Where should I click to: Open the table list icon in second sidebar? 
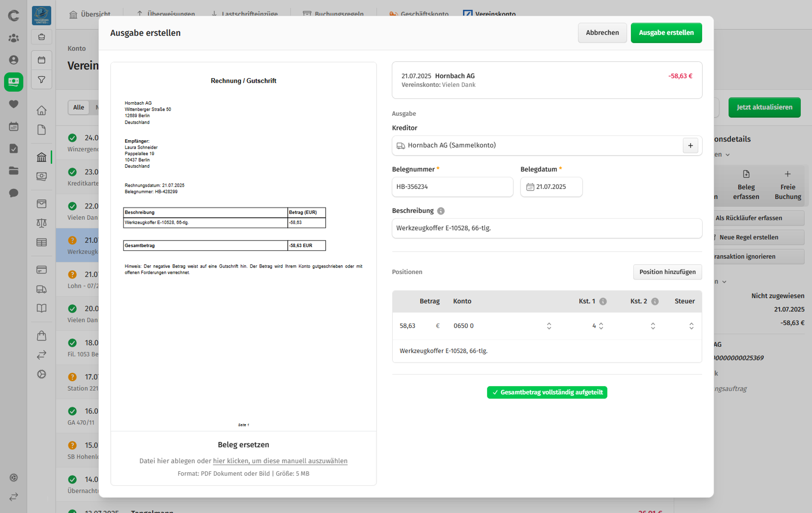pyautogui.click(x=41, y=242)
